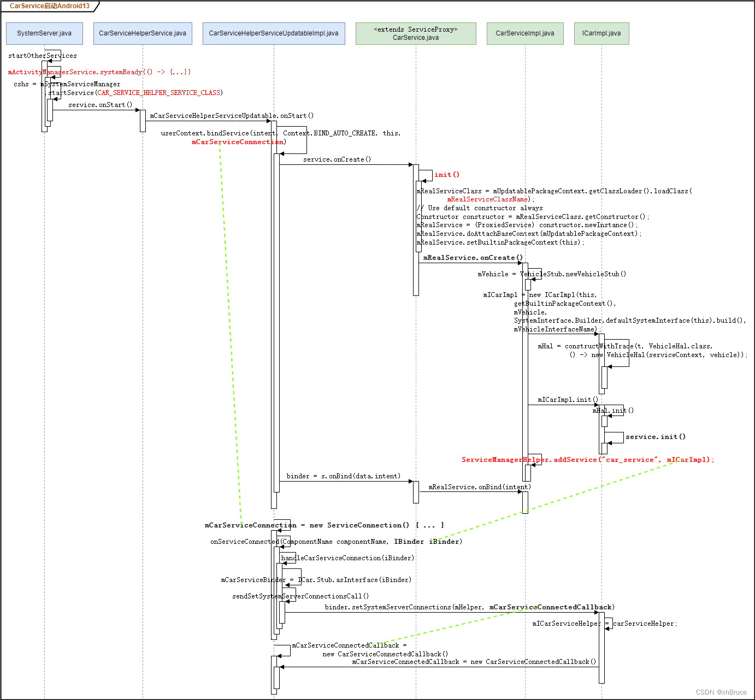Image resolution: width=755 pixels, height=700 pixels.
Task: Click the diagram title CarService启动Android13
Action: point(50,6)
